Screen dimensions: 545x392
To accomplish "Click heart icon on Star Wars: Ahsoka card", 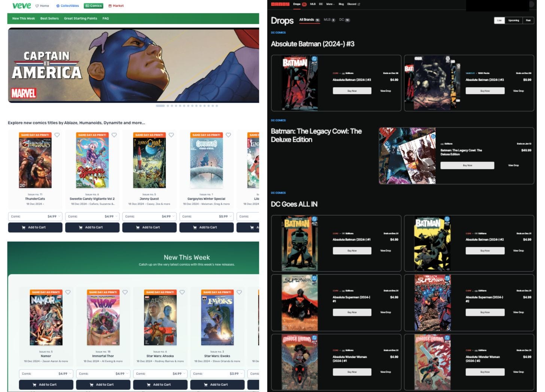I will pos(182,292).
